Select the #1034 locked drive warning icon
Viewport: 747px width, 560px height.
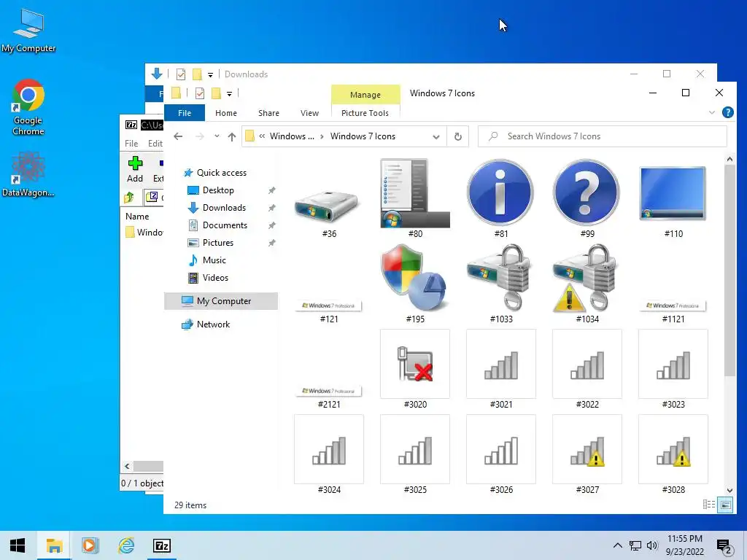pyautogui.click(x=587, y=284)
